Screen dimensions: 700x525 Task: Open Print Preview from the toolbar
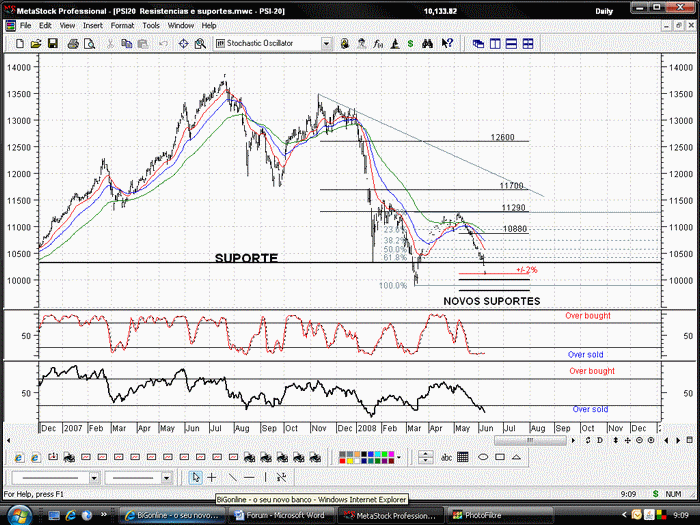90,44
